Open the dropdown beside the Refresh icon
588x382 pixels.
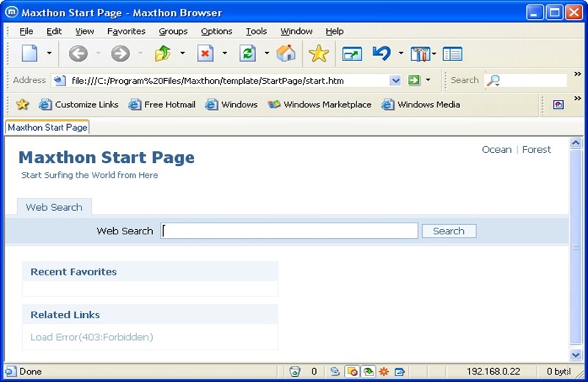tap(267, 53)
